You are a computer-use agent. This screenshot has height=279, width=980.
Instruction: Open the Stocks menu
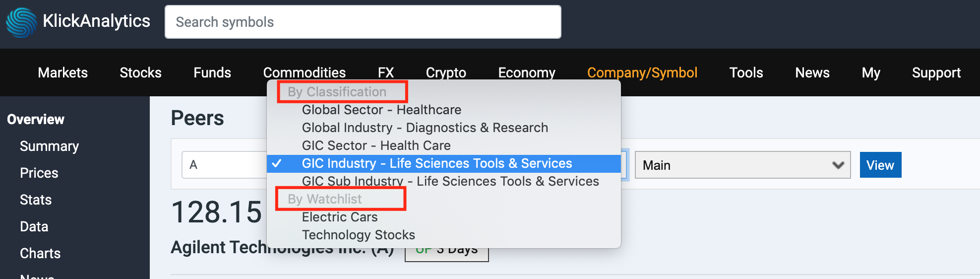(140, 72)
